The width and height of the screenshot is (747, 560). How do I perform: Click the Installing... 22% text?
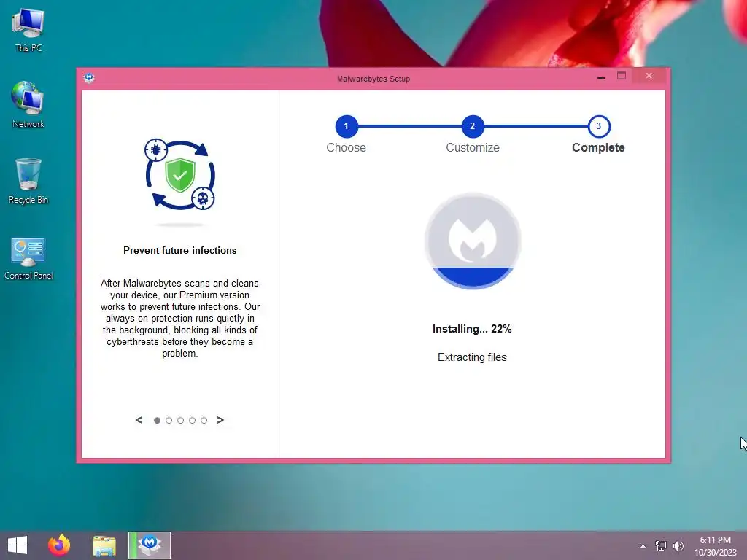pyautogui.click(x=472, y=329)
